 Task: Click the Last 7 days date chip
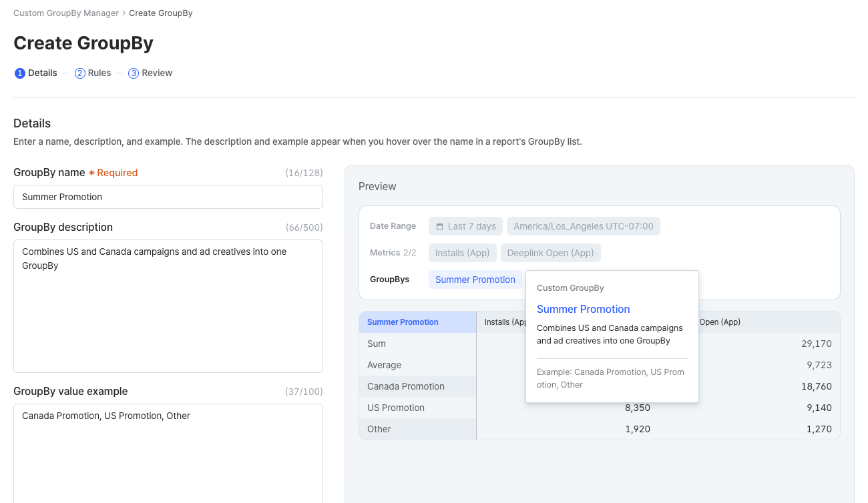pos(466,226)
